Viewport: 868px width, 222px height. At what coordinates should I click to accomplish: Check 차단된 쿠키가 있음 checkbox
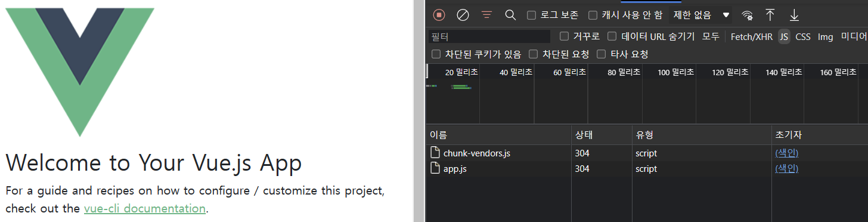436,54
